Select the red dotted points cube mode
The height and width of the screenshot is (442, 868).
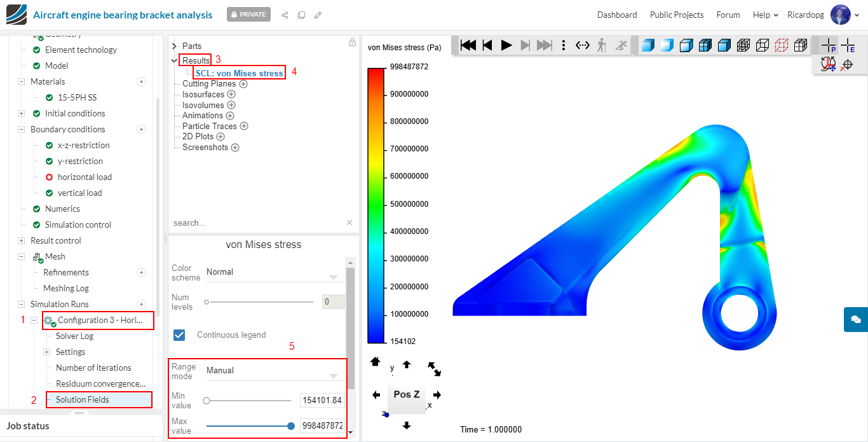[782, 45]
